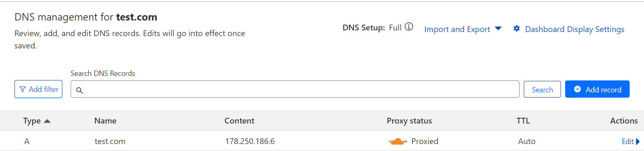Click the Name column header
Image resolution: width=644 pixels, height=151 pixels.
105,121
